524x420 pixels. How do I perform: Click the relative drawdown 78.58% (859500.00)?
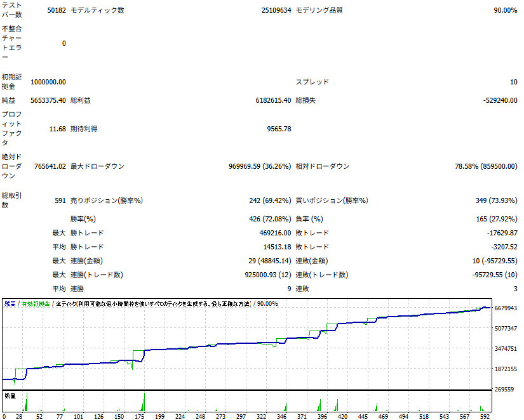[x=487, y=166]
